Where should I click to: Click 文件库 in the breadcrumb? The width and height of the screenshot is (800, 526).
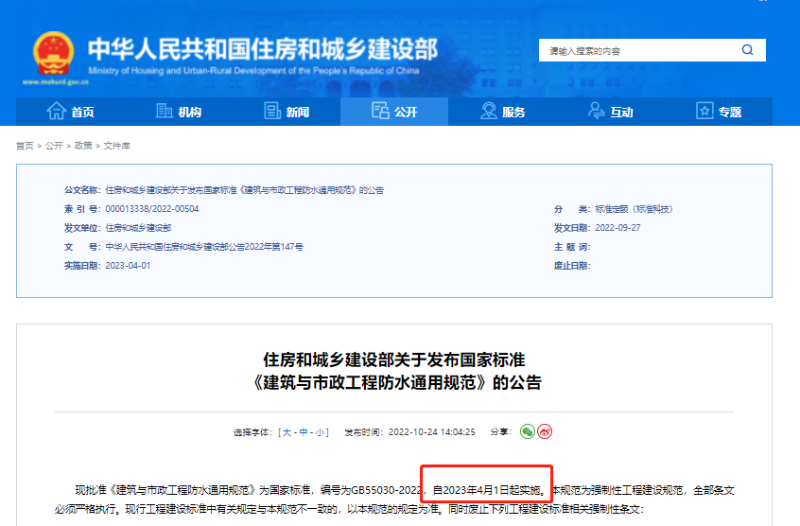117,146
